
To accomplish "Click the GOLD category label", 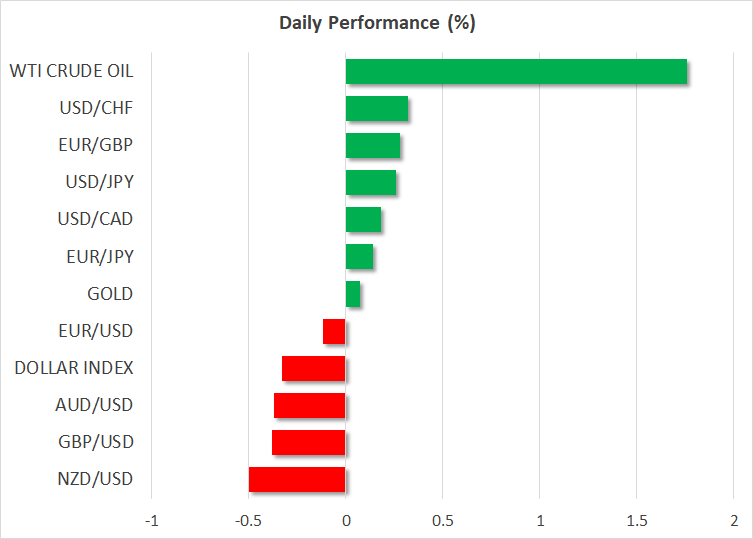I will [110, 294].
